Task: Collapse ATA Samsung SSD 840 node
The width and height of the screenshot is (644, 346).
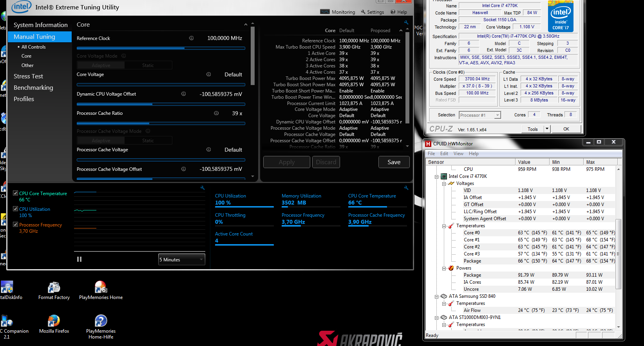Action: coord(436,297)
